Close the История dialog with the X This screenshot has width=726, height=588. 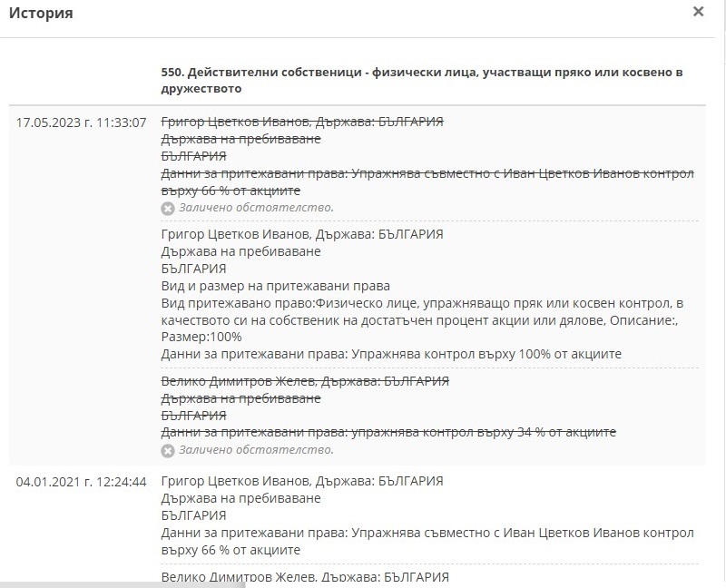(698, 12)
